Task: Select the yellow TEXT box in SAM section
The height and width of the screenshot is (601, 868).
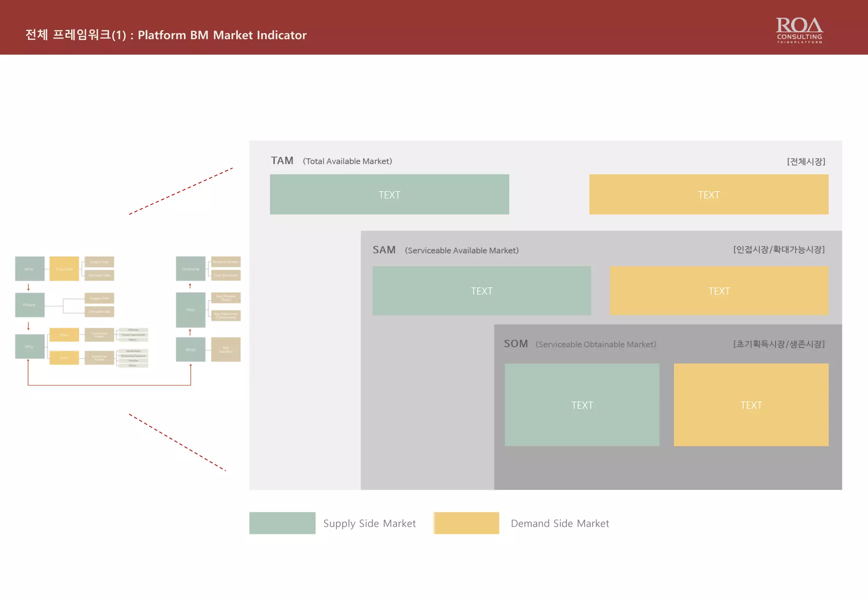Action: coord(719,291)
